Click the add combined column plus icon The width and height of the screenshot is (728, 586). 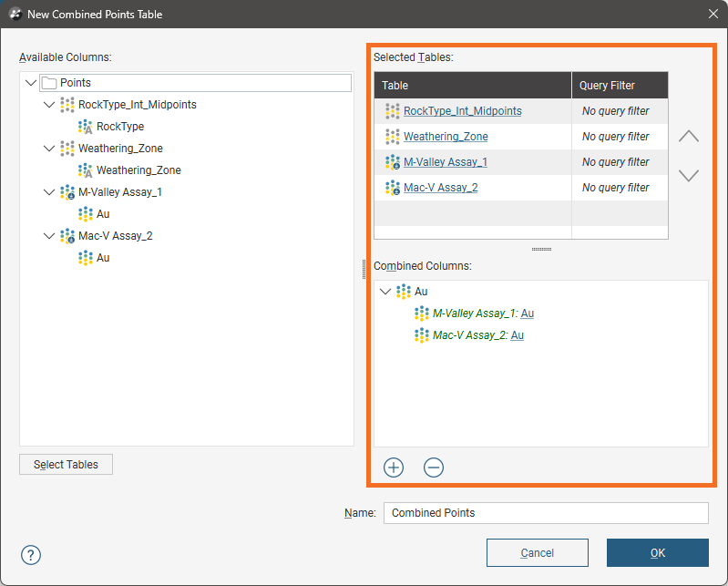pos(394,468)
